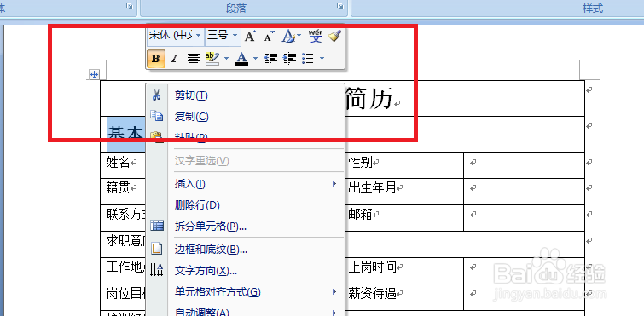Expand the quick styles dropdown arrow
Screen dimensions: 644x316
pyautogui.click(x=299, y=36)
